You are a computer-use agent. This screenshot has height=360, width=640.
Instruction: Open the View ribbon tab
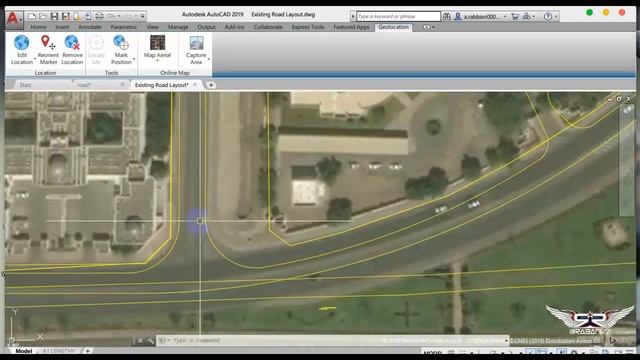(153, 27)
